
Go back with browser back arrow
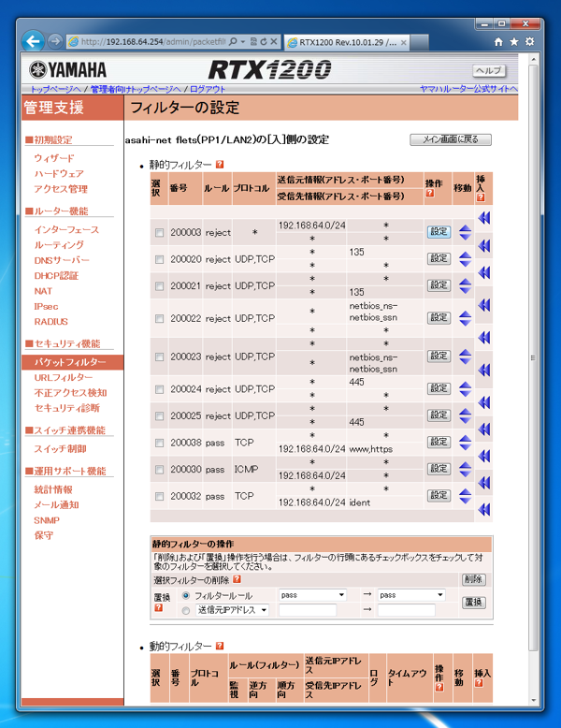33,41
